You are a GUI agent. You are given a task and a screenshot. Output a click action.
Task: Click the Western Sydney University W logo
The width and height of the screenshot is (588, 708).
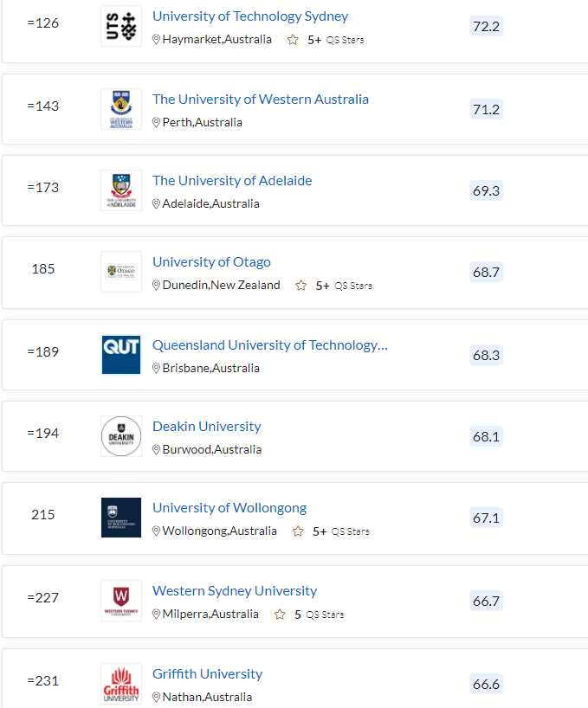coord(121,600)
